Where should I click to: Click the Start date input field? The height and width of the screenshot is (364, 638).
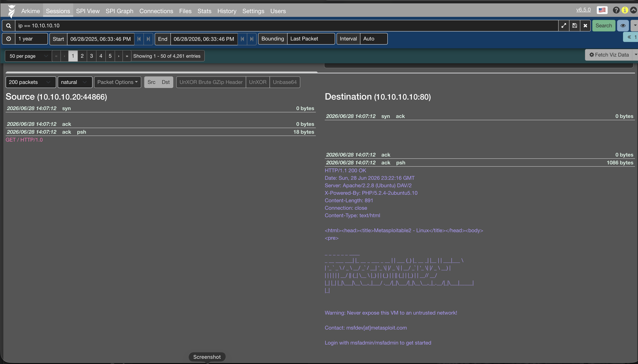pyautogui.click(x=101, y=39)
